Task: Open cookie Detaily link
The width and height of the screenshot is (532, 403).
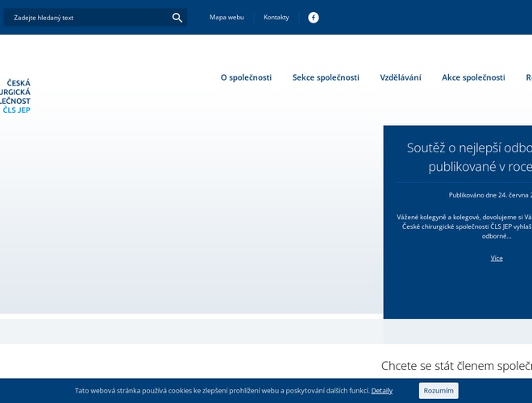Action: (x=382, y=391)
